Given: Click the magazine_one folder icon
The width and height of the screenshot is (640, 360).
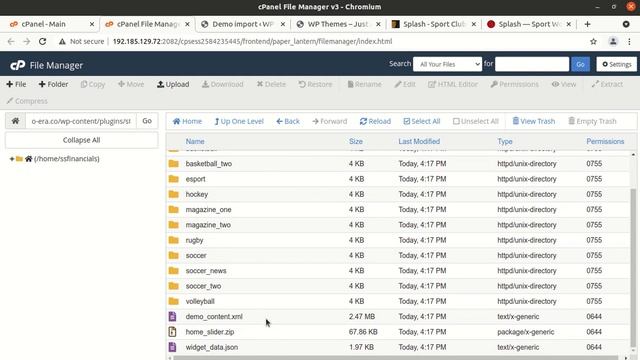Looking at the screenshot, I should pos(173,209).
